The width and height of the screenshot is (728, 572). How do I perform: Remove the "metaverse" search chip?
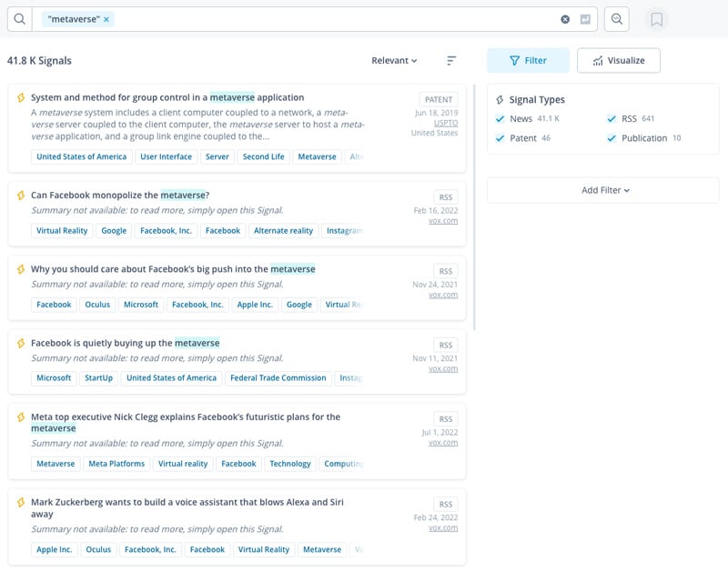[106, 19]
